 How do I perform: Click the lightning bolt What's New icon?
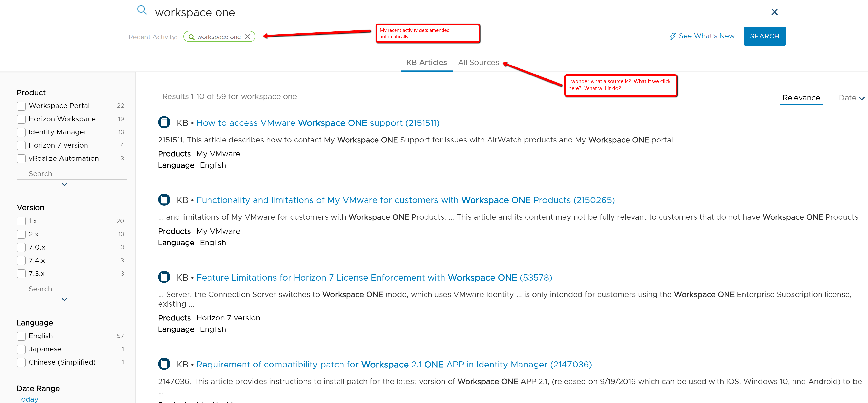pos(673,36)
